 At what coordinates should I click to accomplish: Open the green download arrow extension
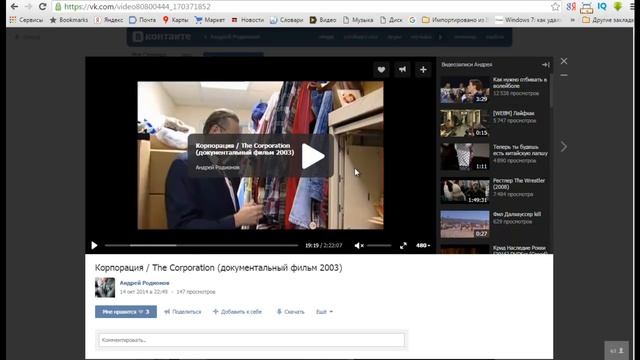[x=618, y=7]
